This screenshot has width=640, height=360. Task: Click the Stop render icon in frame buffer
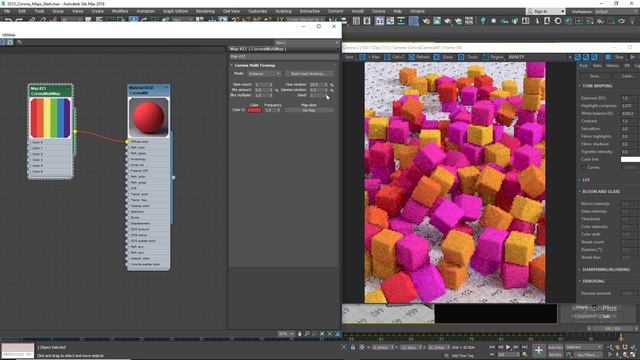tap(608, 57)
